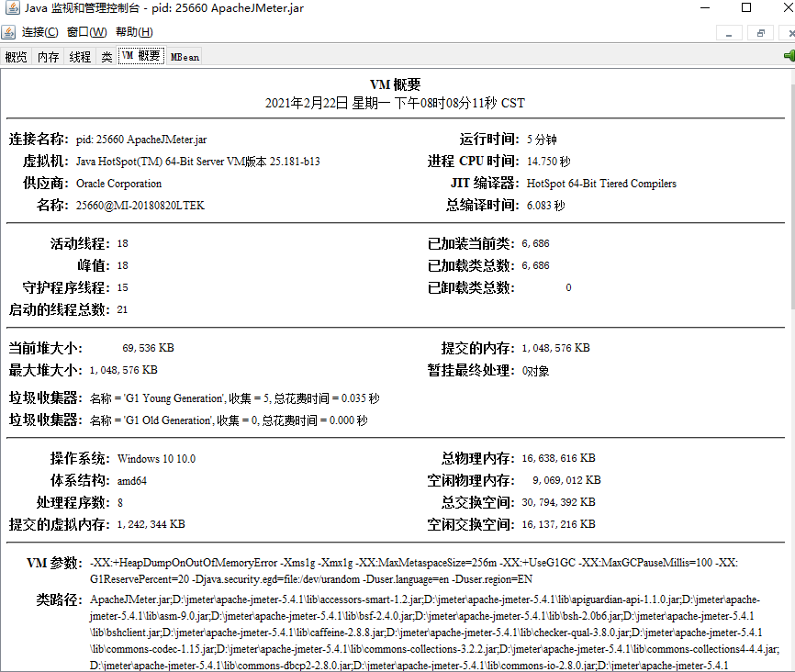Click total swap space 30,794,392 KB
Screen dimensions: 795x672
(559, 502)
